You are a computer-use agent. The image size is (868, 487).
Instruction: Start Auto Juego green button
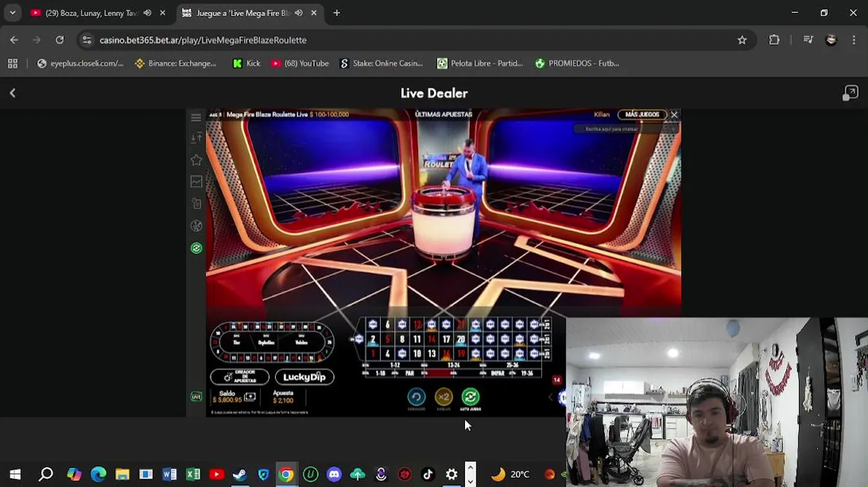(471, 396)
